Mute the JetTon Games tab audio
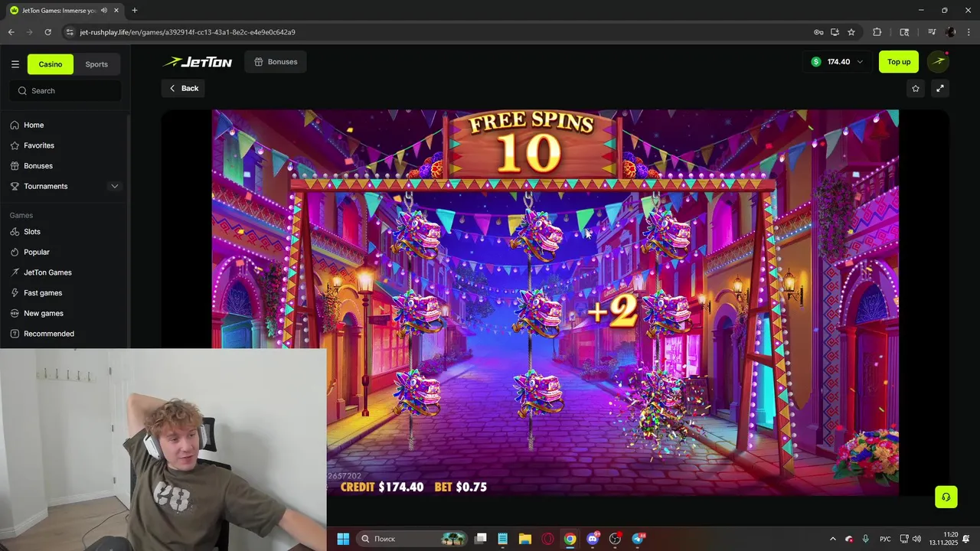The width and height of the screenshot is (980, 551). click(x=104, y=11)
